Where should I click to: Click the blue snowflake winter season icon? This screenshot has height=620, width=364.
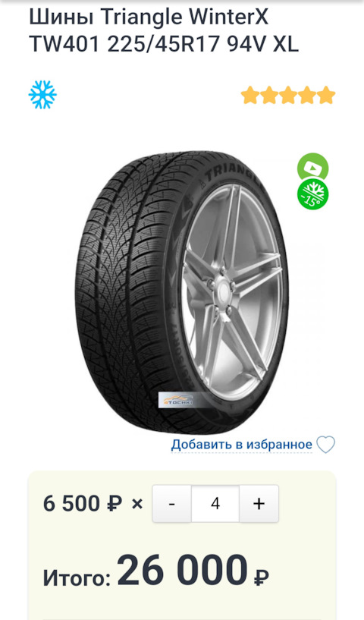(x=42, y=95)
